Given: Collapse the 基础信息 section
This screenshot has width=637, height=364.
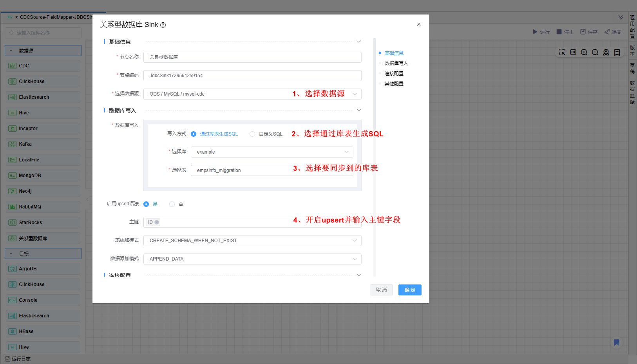Looking at the screenshot, I should coord(358,42).
